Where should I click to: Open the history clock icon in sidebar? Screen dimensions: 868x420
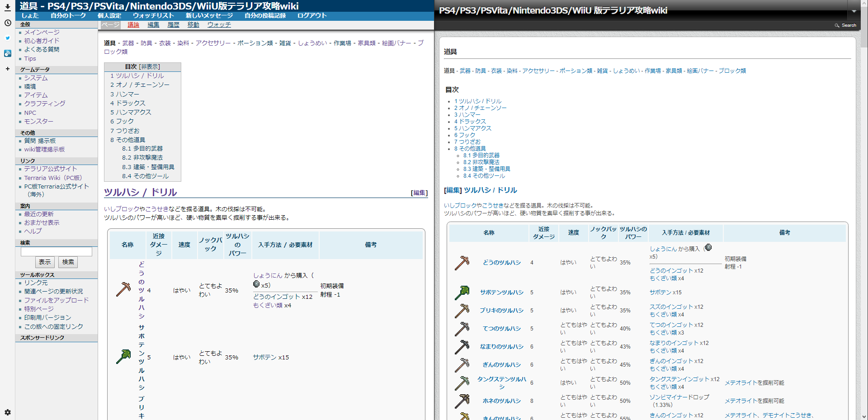8,23
